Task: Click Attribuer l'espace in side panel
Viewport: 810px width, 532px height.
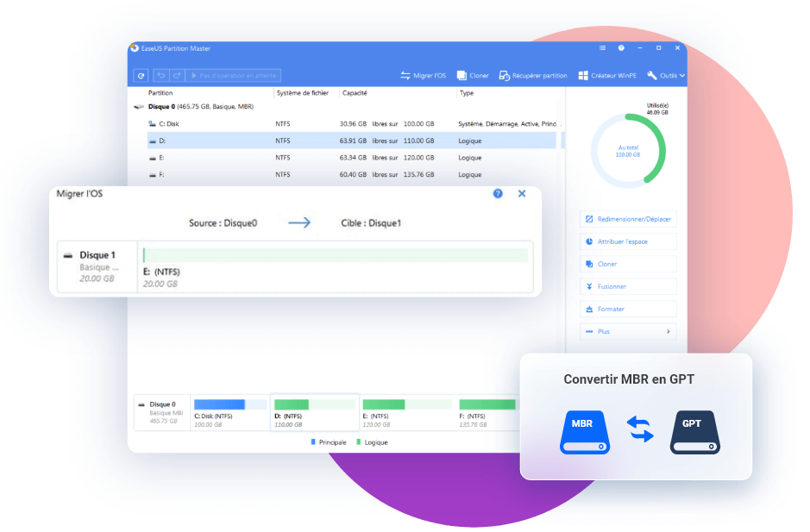Action: [x=628, y=241]
